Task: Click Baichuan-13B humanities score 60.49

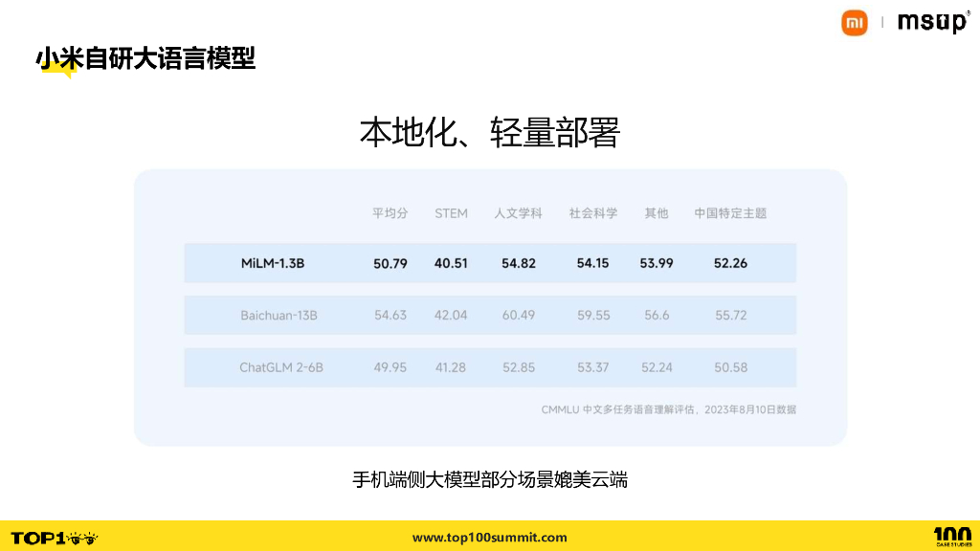Action: coord(519,316)
